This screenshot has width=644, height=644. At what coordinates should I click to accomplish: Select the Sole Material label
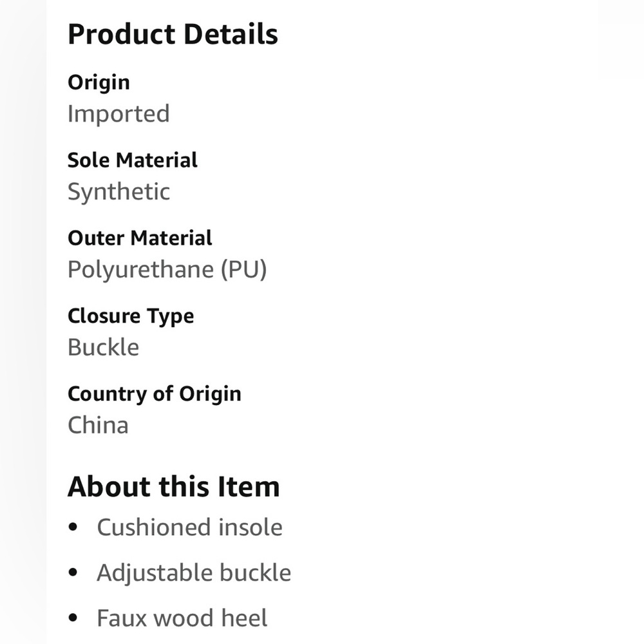pyautogui.click(x=132, y=160)
